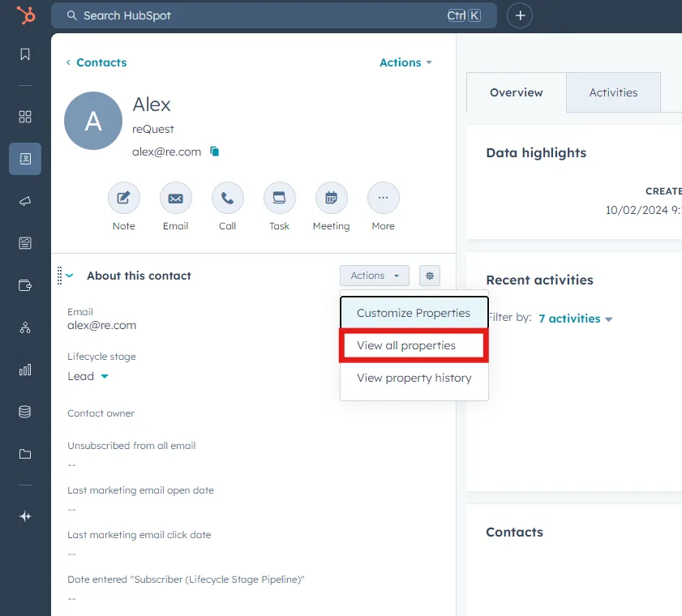The height and width of the screenshot is (616, 682).
Task: Open the Marketing megaphone icon
Action: (x=25, y=201)
